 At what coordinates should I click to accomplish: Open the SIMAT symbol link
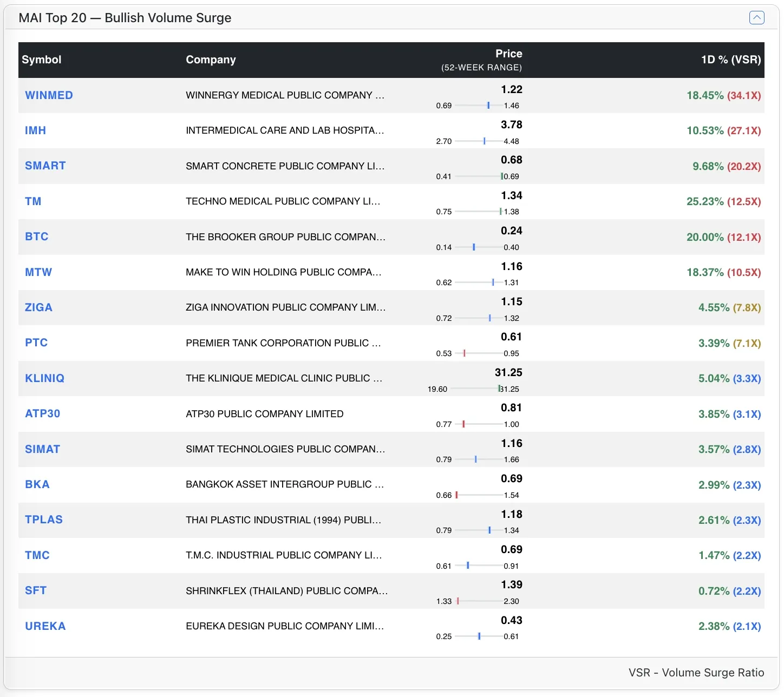click(42, 449)
